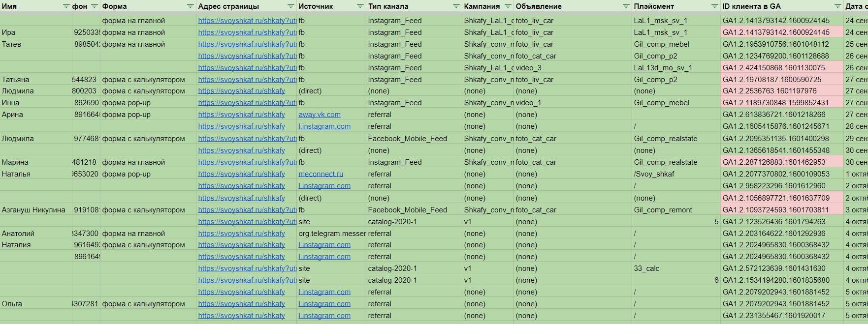Open filter for Форма column
The image size is (868, 324).
click(191, 6)
